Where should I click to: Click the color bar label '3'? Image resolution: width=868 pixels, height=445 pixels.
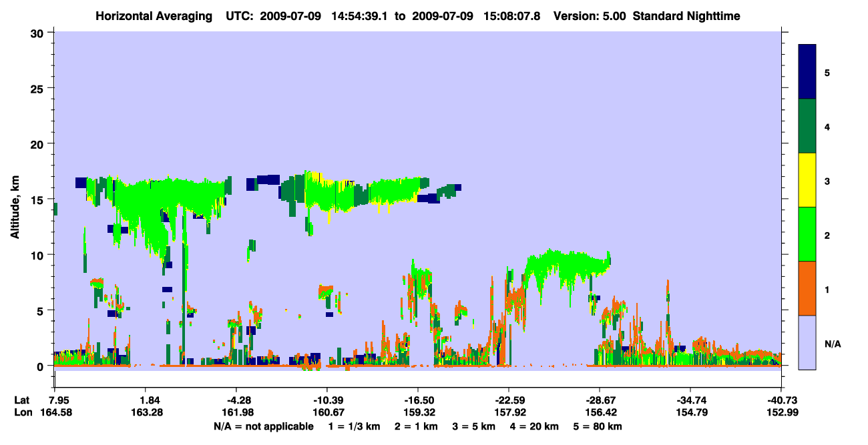tap(827, 181)
